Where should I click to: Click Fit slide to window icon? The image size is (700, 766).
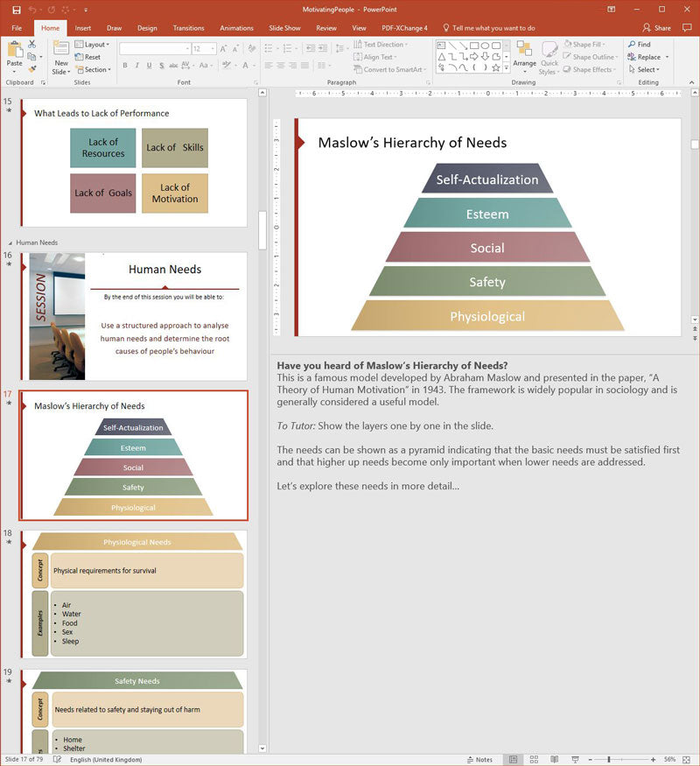687,760
